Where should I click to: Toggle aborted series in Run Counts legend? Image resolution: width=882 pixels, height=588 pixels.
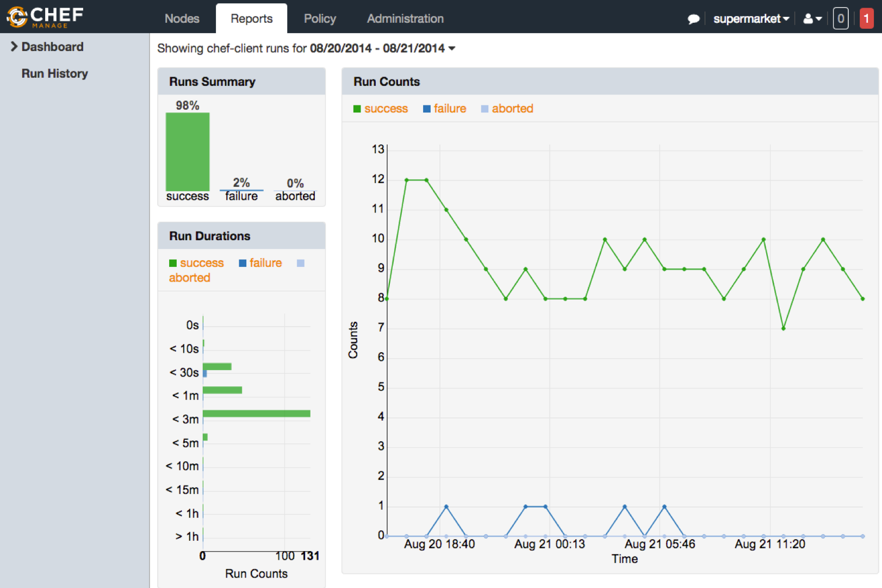pos(507,109)
